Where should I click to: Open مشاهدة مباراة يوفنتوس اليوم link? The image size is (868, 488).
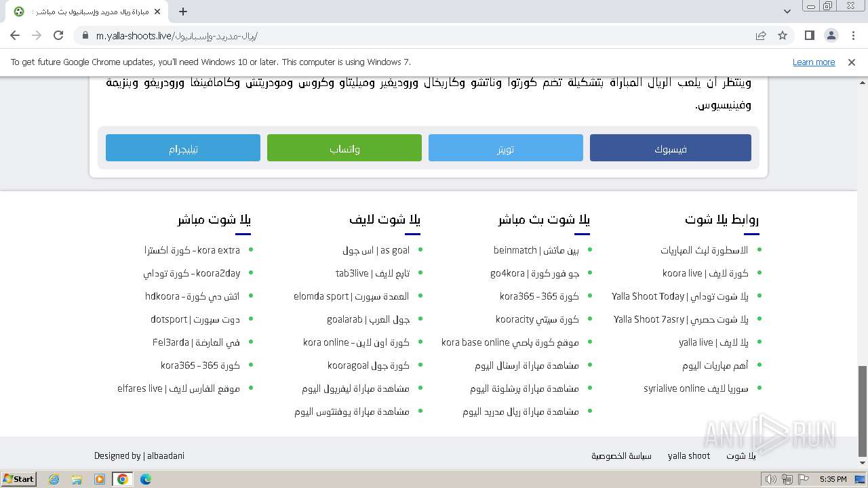point(352,411)
